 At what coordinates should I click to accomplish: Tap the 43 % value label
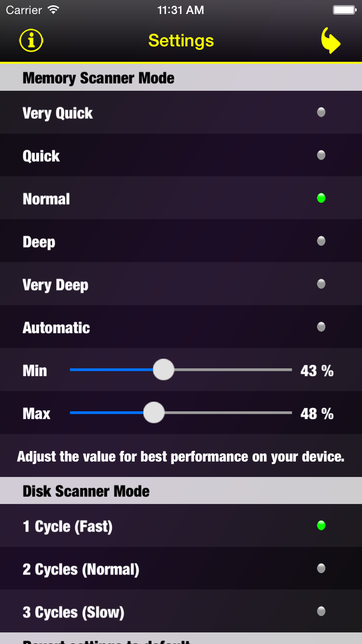point(317,370)
